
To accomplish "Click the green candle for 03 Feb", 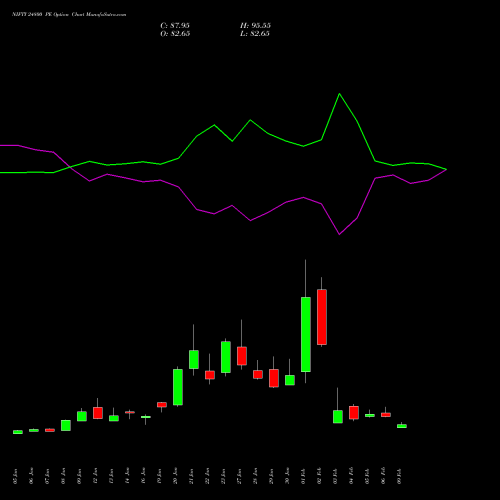I will (338, 417).
